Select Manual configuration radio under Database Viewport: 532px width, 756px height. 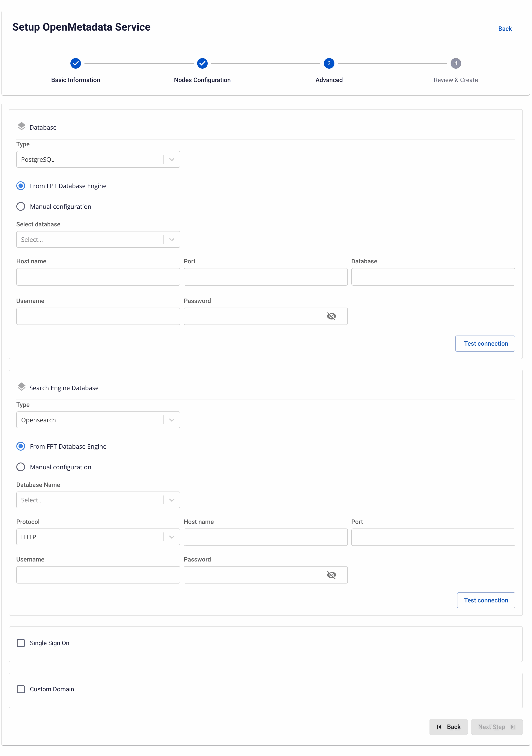tap(21, 206)
